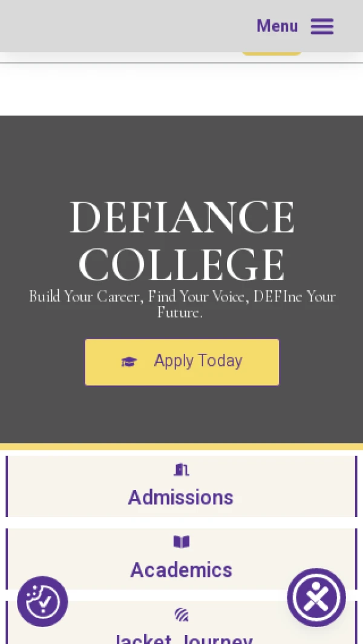Screen dimensions: 363x644
Task: Go to the Academics link
Action: [x=181, y=570]
